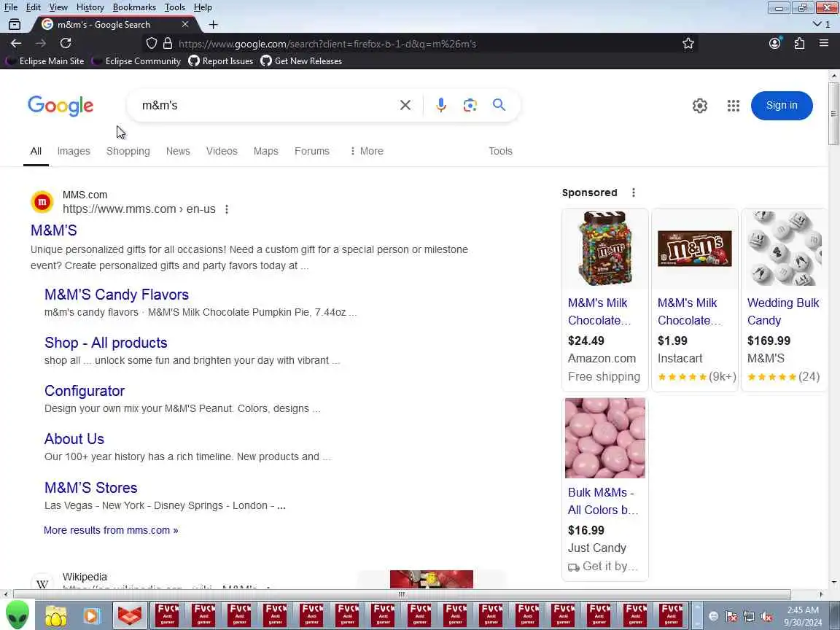Switch to the Videos tab

(x=222, y=151)
